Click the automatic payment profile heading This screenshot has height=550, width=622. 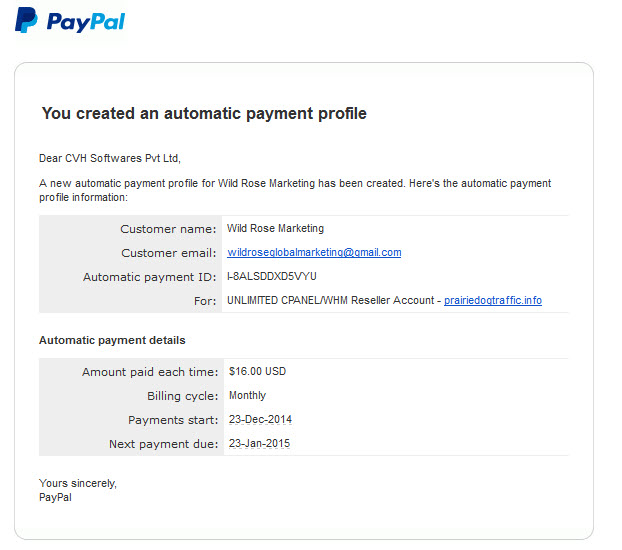(204, 113)
